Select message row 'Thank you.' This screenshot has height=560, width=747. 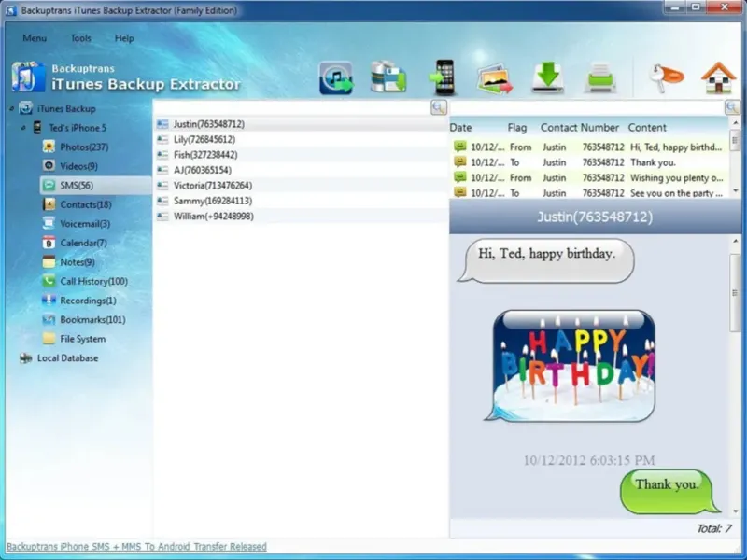[x=589, y=162]
